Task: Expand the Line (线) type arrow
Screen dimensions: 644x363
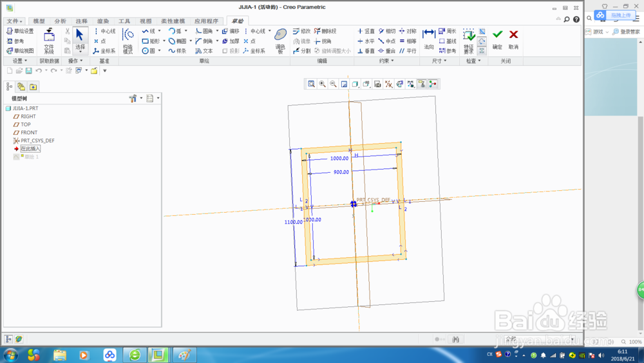Action: pyautogui.click(x=159, y=31)
